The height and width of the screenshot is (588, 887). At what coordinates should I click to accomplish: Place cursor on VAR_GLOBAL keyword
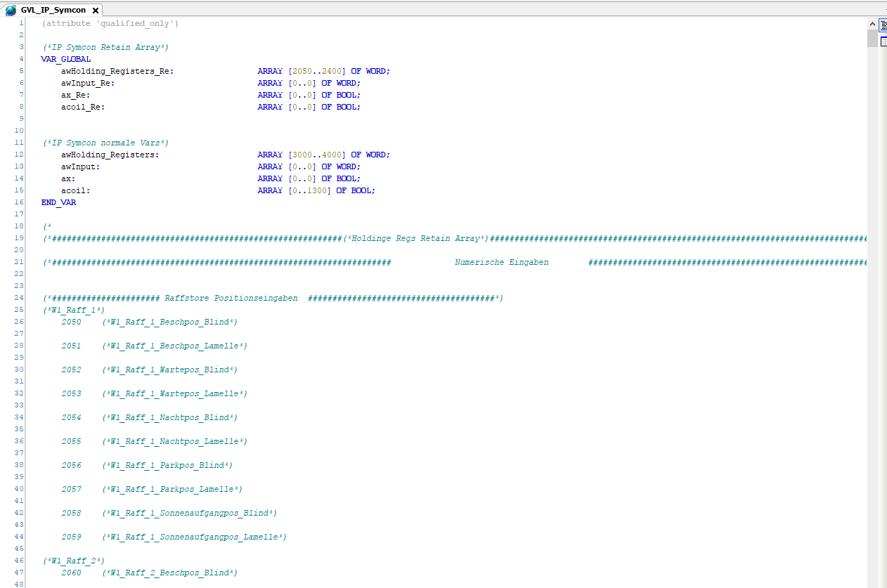point(66,60)
